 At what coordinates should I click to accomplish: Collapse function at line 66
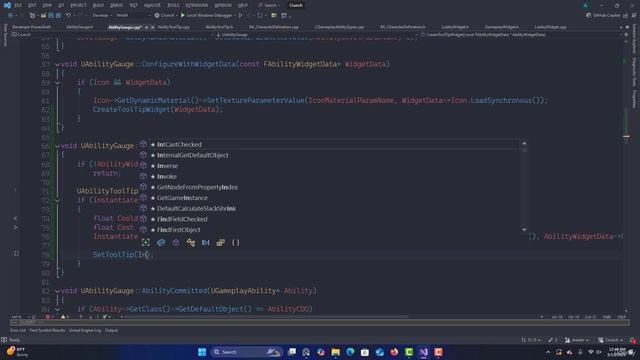[x=57, y=146]
